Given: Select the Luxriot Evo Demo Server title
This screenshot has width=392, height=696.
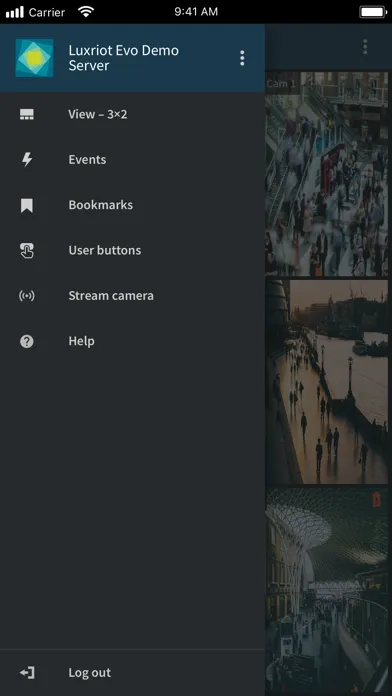Looking at the screenshot, I should tap(123, 58).
